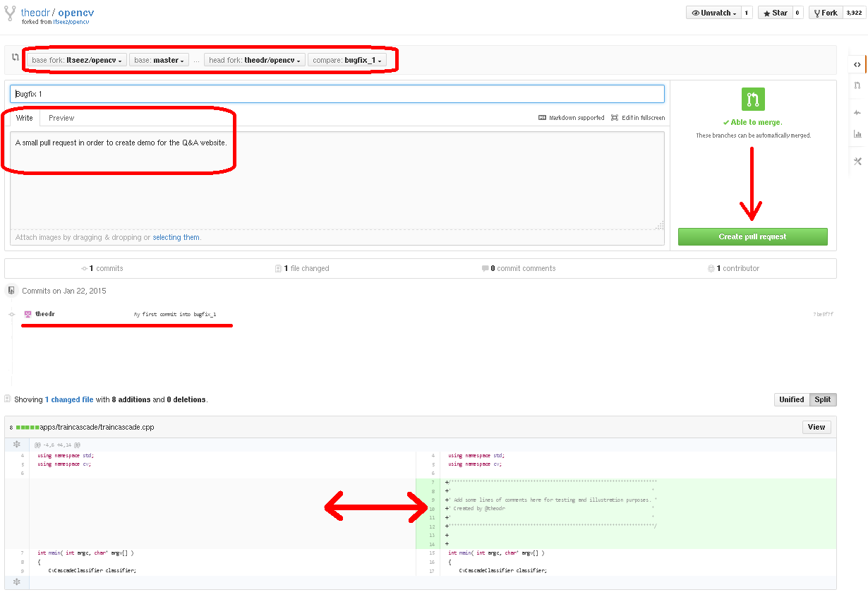Click the Commits on Jan 22, 2015 heading

pos(64,291)
